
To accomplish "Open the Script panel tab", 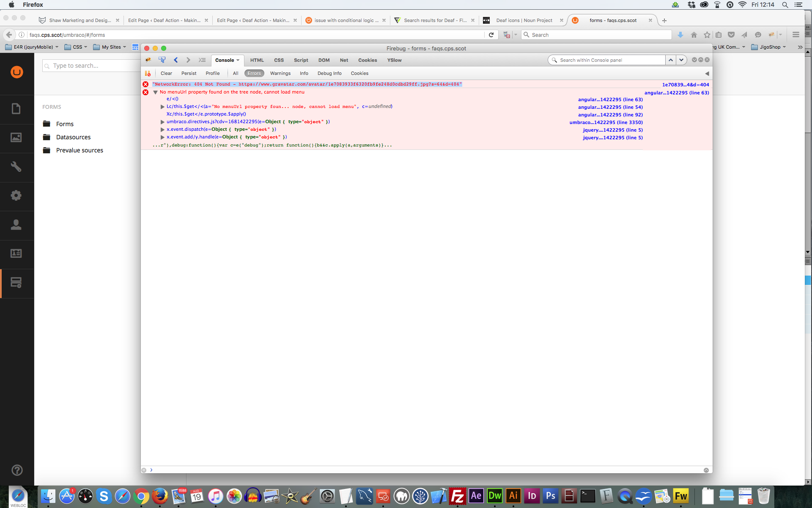I will tap(301, 60).
